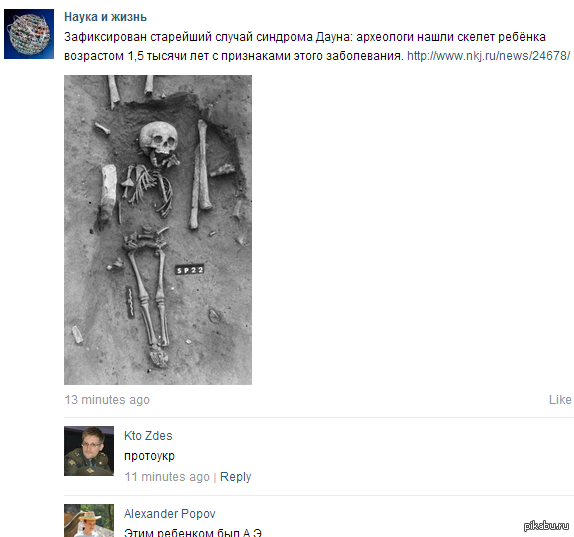Reply to the Kto Zdes comment
This screenshot has width=574, height=537.
tap(235, 477)
